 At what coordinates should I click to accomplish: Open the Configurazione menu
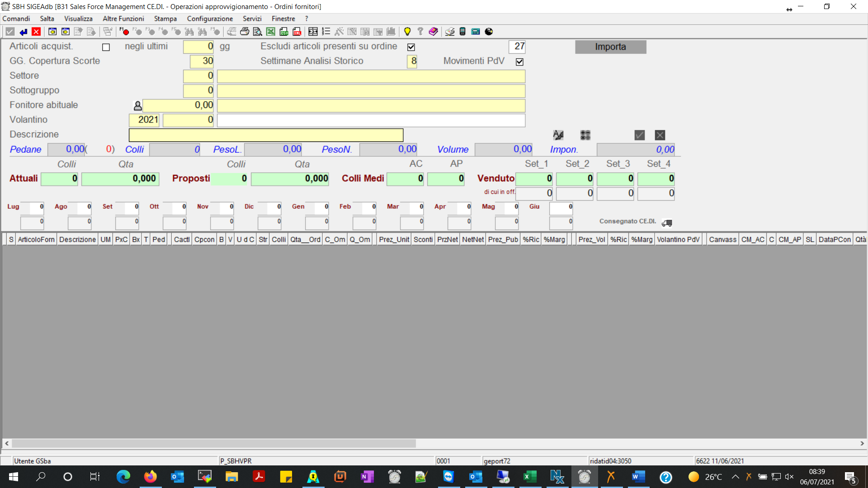[x=210, y=19]
